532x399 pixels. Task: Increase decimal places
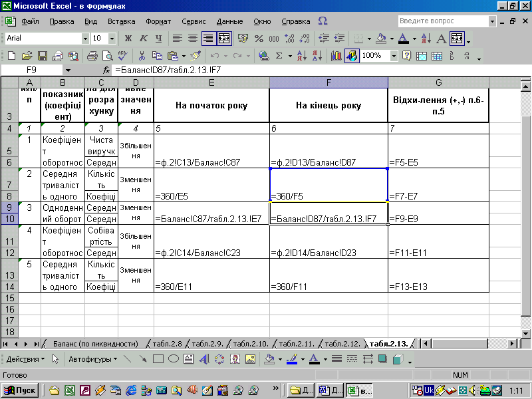(289, 39)
